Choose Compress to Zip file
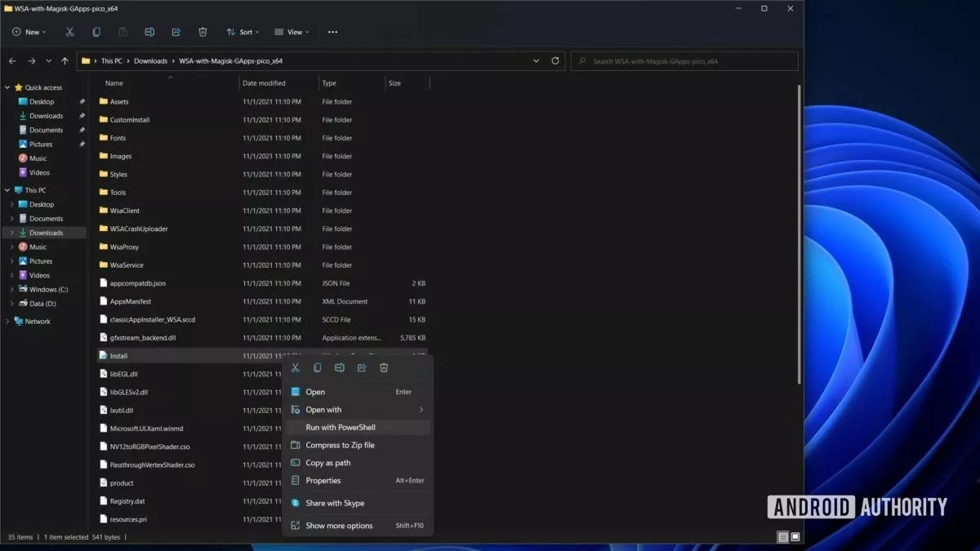Screen dimensions: 980x551 pyautogui.click(x=357, y=445)
